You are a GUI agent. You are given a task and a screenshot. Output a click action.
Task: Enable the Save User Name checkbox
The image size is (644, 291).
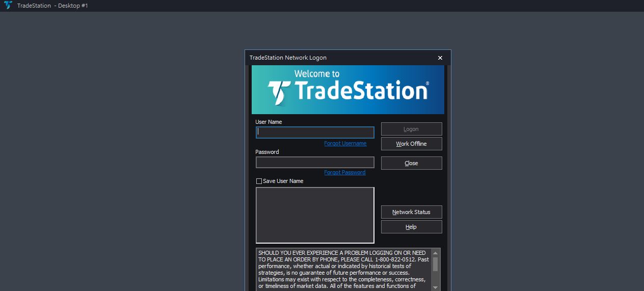pyautogui.click(x=259, y=181)
